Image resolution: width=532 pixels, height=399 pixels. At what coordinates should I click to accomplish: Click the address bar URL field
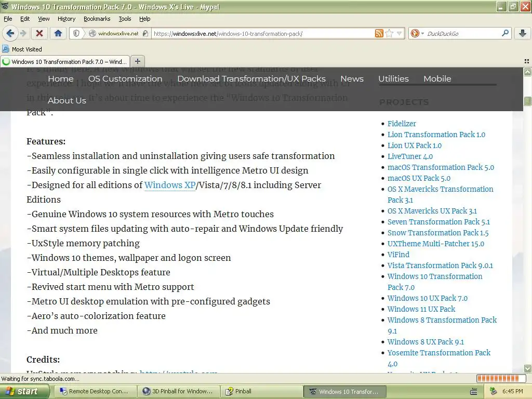[263, 33]
